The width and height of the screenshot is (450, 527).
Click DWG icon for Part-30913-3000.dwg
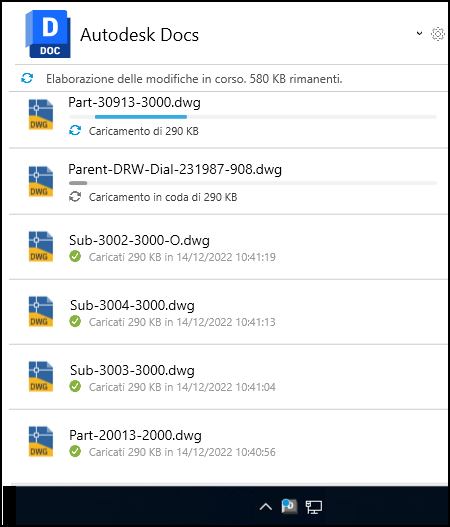[x=41, y=114]
